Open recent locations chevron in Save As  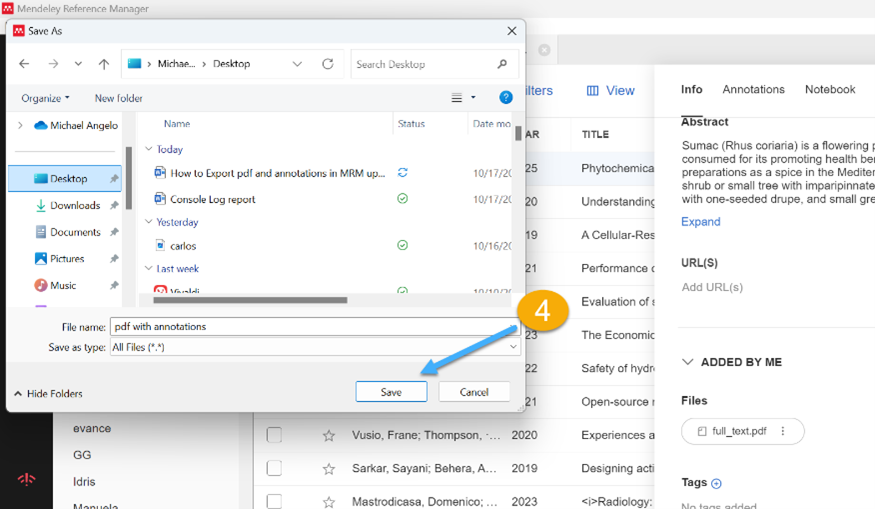pos(78,64)
